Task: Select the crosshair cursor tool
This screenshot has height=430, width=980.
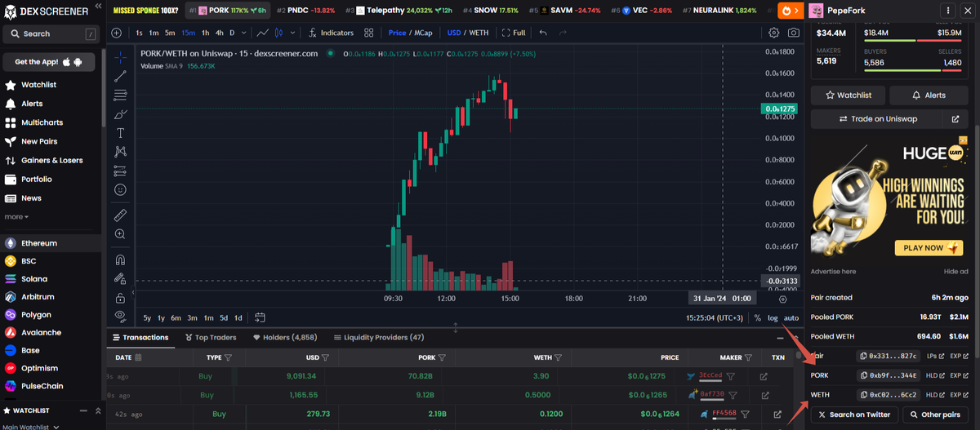Action: click(120, 57)
